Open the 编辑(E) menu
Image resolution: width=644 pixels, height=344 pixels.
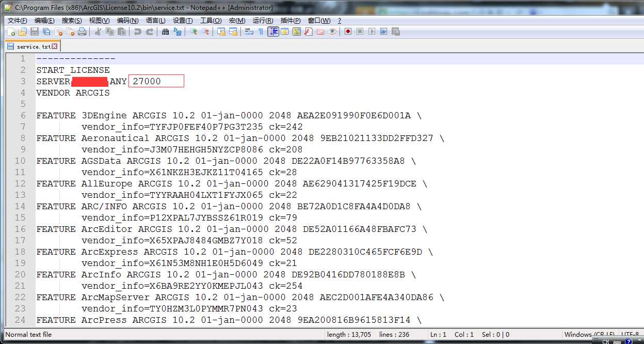click(x=44, y=21)
